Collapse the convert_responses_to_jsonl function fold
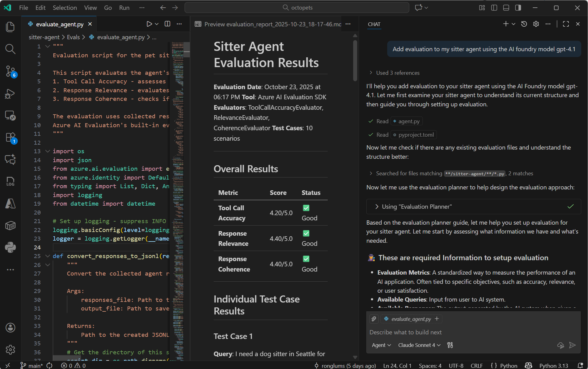The height and width of the screenshot is (369, 588). tap(48, 256)
